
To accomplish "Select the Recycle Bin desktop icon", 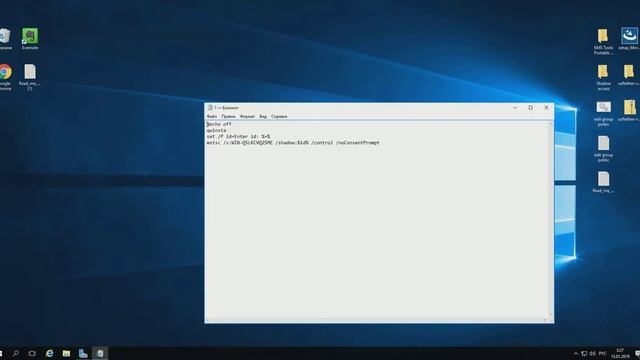I will pyautogui.click(x=5, y=39).
